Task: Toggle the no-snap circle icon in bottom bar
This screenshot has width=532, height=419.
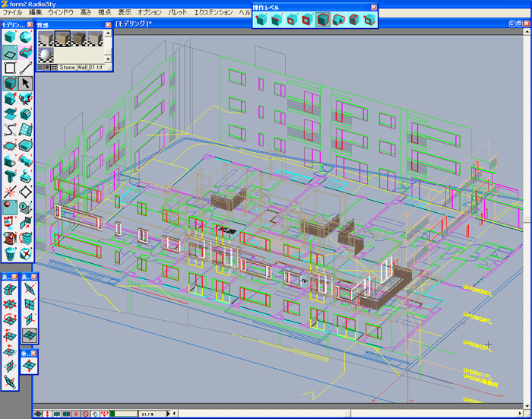Action: point(86,414)
